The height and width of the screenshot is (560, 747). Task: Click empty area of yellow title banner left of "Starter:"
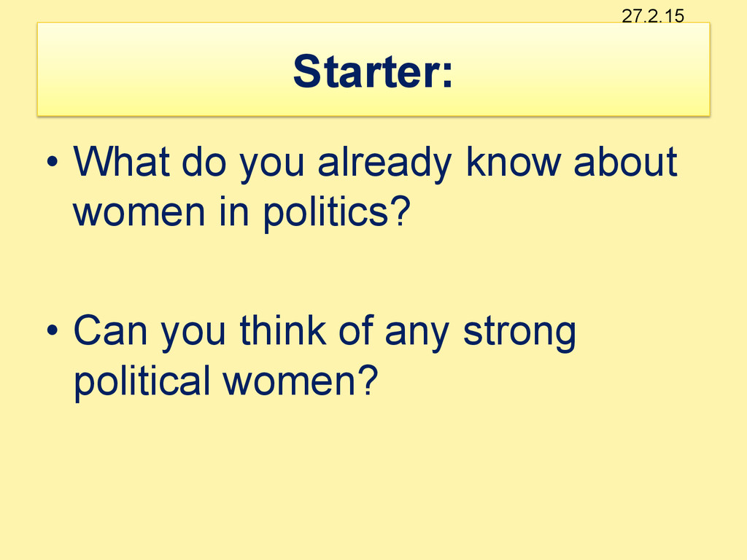[162, 69]
